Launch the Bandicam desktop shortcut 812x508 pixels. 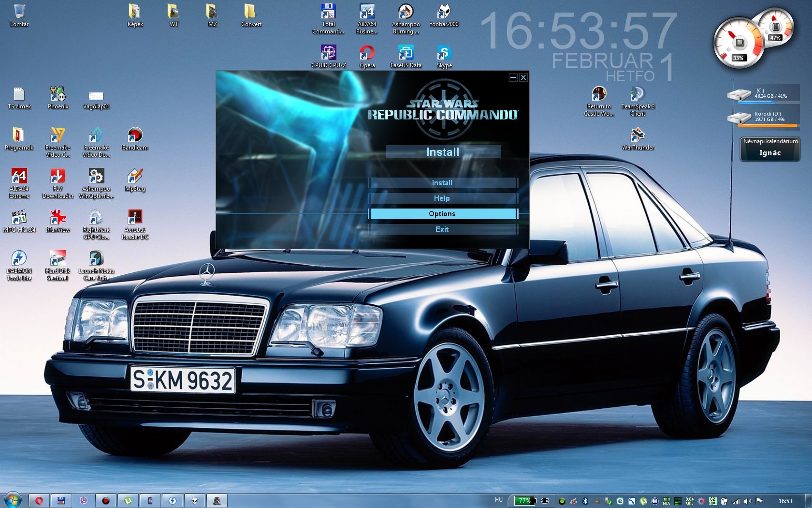tap(135, 139)
